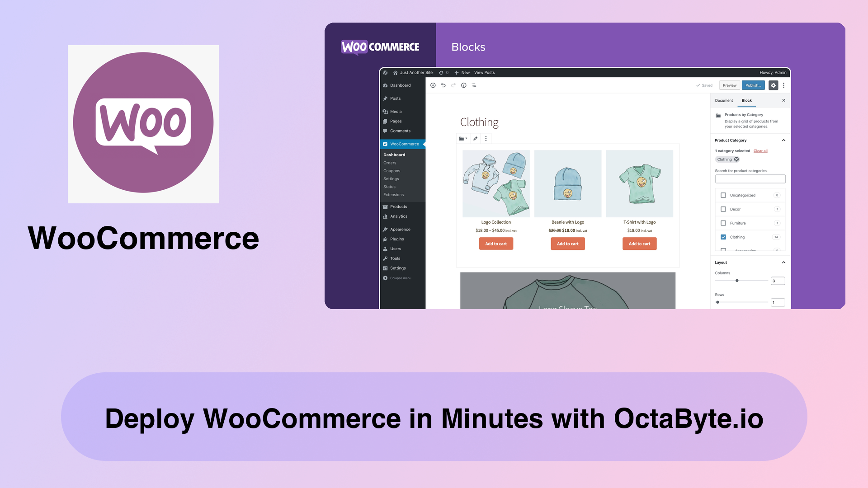Viewport: 868px width, 488px height.
Task: Click Add to cart for Logo Collection
Action: tap(496, 243)
